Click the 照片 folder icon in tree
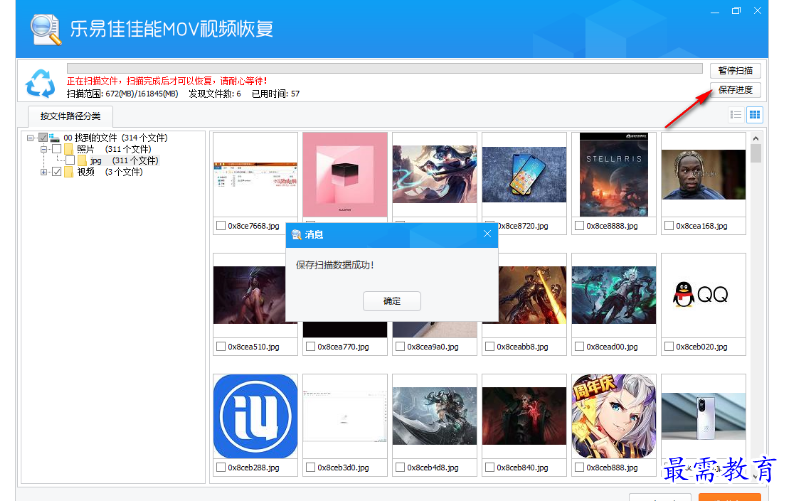The height and width of the screenshot is (501, 785). (69, 149)
